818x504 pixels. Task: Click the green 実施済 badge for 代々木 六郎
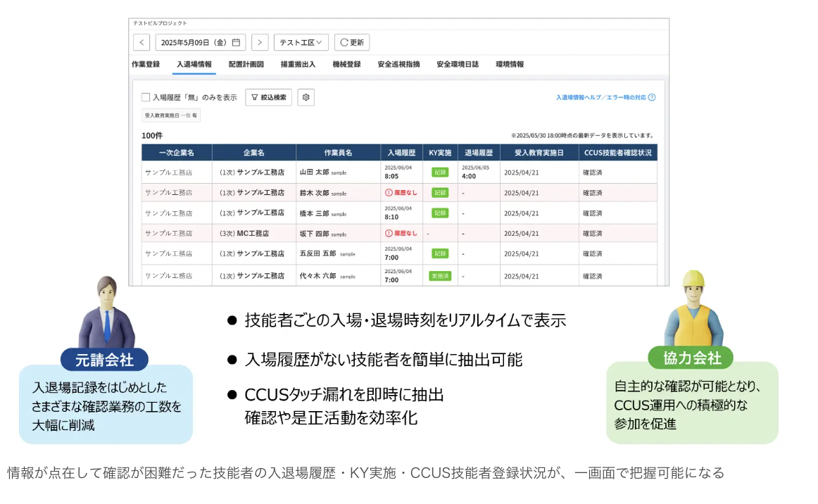pos(440,276)
